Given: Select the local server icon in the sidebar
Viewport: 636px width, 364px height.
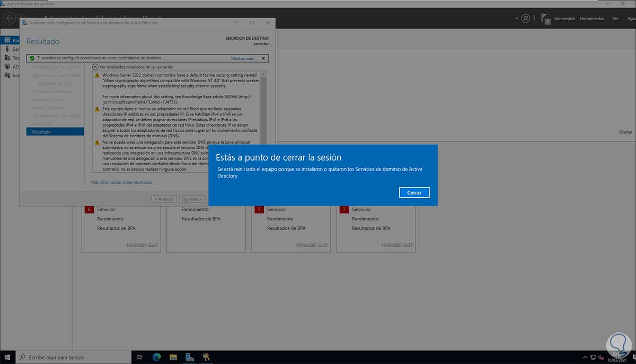Looking at the screenshot, I should pyautogui.click(x=7, y=49).
